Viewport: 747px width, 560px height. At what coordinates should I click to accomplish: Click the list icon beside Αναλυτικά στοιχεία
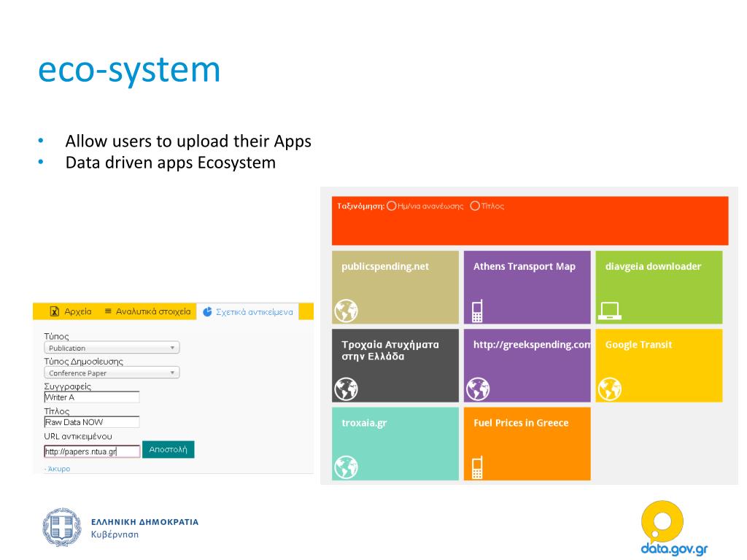click(x=108, y=311)
